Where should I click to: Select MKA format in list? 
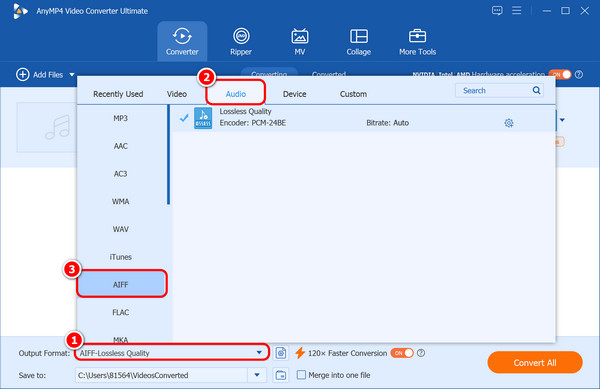(x=121, y=339)
